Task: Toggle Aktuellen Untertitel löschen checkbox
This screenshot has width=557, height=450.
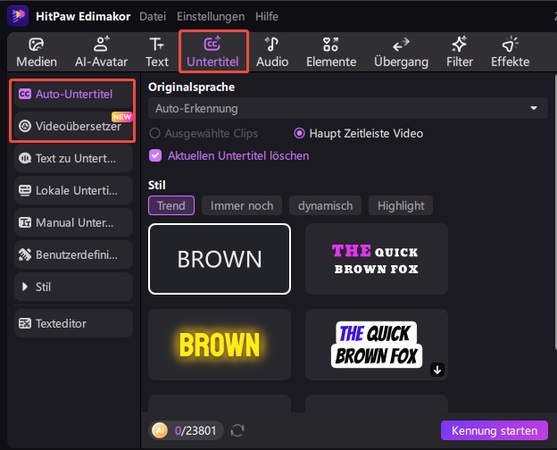Action: (x=155, y=156)
